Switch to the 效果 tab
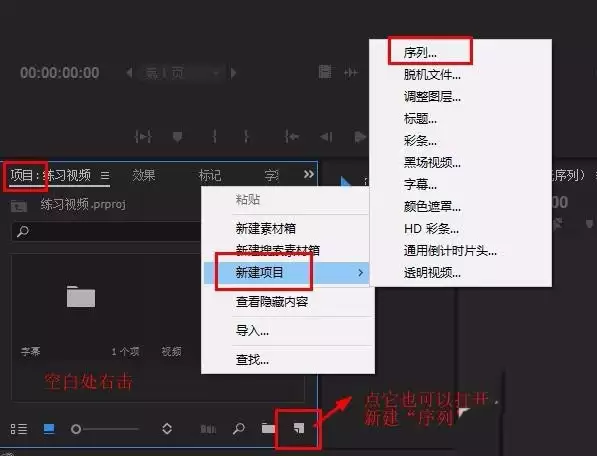The width and height of the screenshot is (597, 456). pyautogui.click(x=144, y=175)
